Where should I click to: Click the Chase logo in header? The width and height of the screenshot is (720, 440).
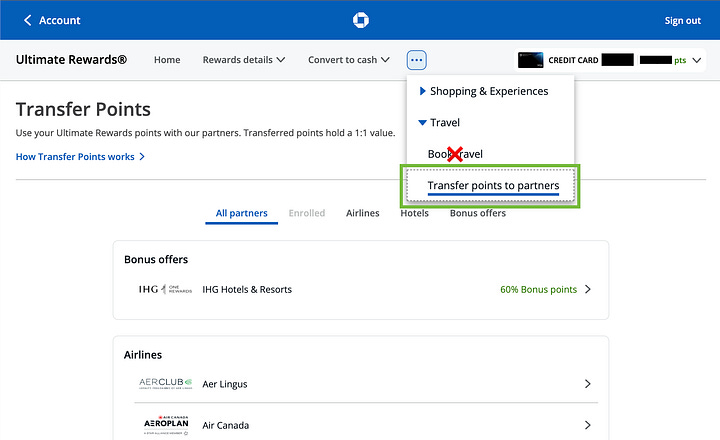360,20
